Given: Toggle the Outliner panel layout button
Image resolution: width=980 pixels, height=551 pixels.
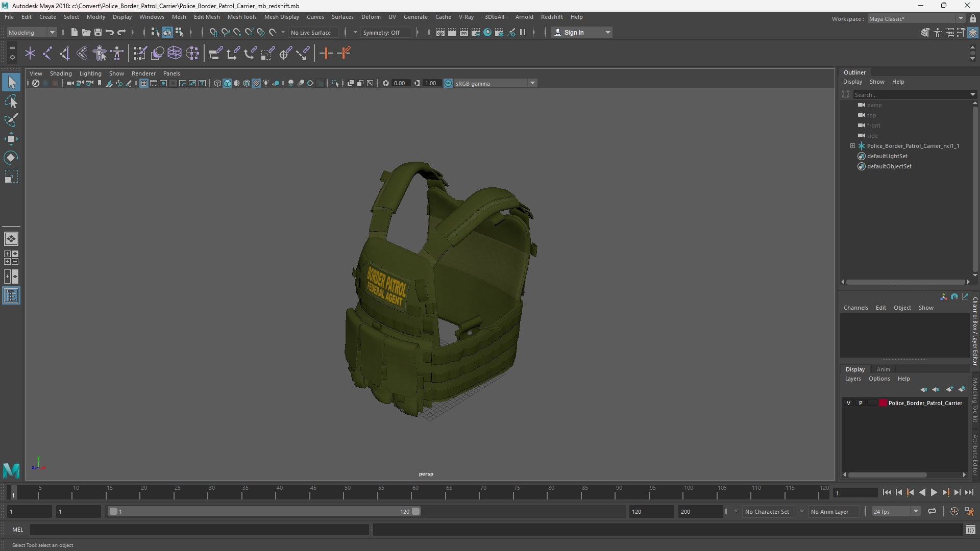Looking at the screenshot, I should 11,296.
